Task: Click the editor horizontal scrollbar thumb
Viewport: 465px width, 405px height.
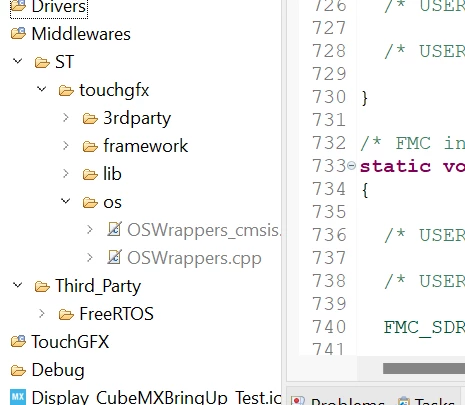Action: coord(424,368)
